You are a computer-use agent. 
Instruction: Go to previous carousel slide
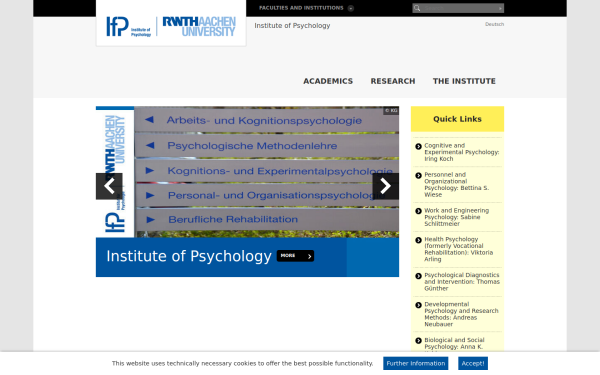pyautogui.click(x=109, y=186)
